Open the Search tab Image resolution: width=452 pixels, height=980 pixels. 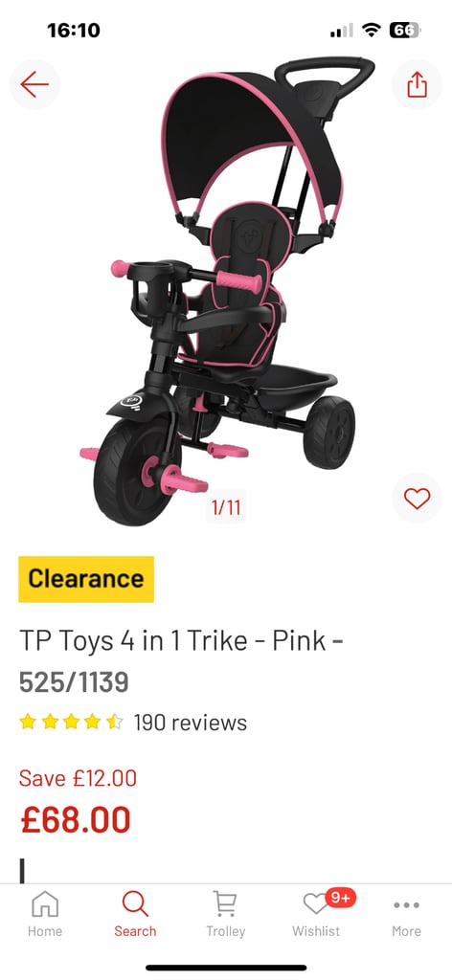(135, 913)
